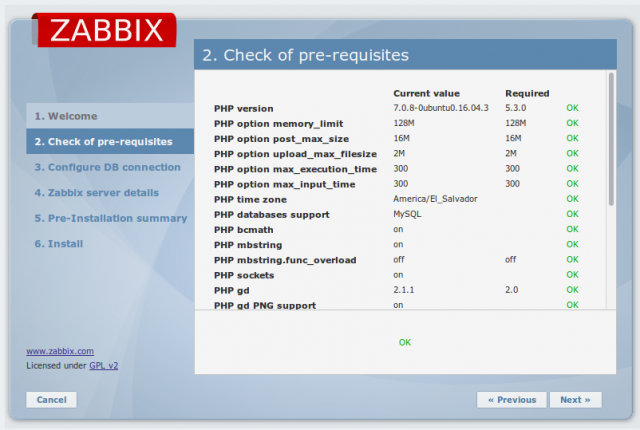Open step 4. Zabbix server details
The height and width of the screenshot is (430, 640).
coord(96,193)
